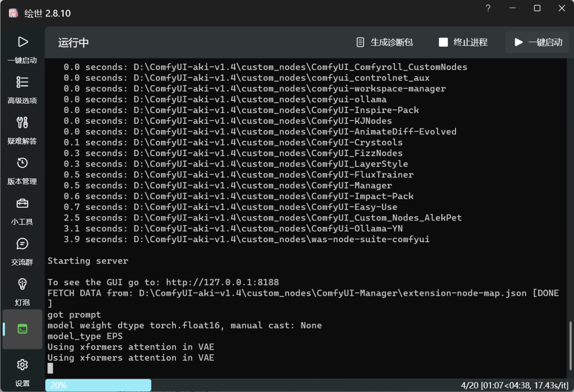
Task: Click the comfyui_controlnet_aux log line
Action: click(x=247, y=78)
